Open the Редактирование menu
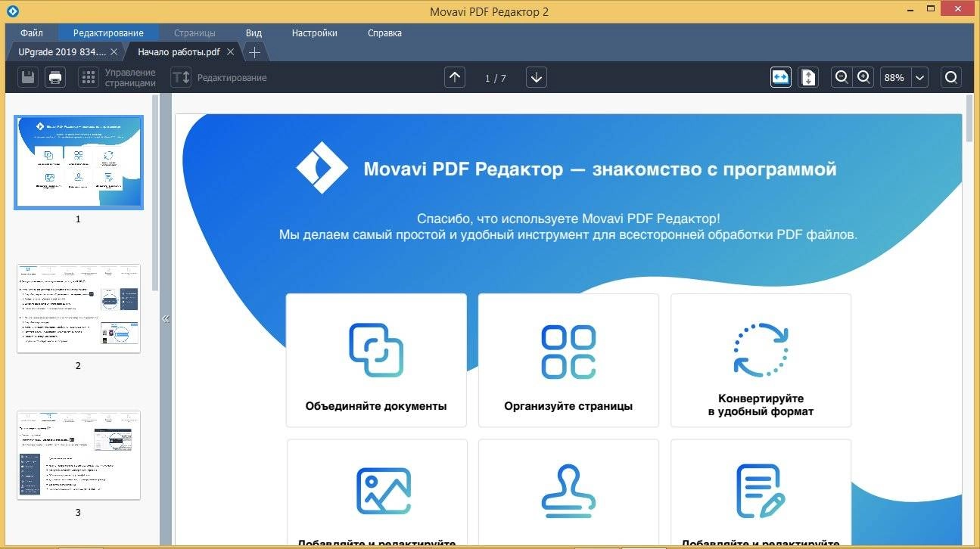This screenshot has height=549, width=980. (x=108, y=33)
